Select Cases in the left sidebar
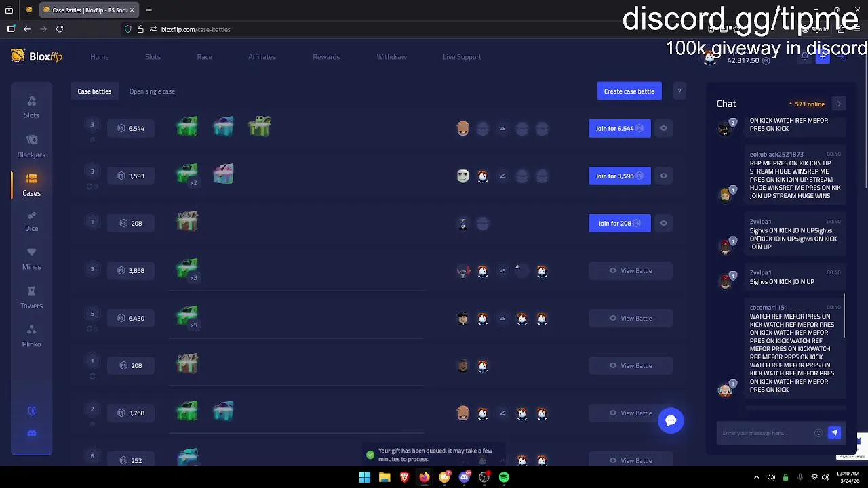The width and height of the screenshot is (868, 488). (31, 184)
